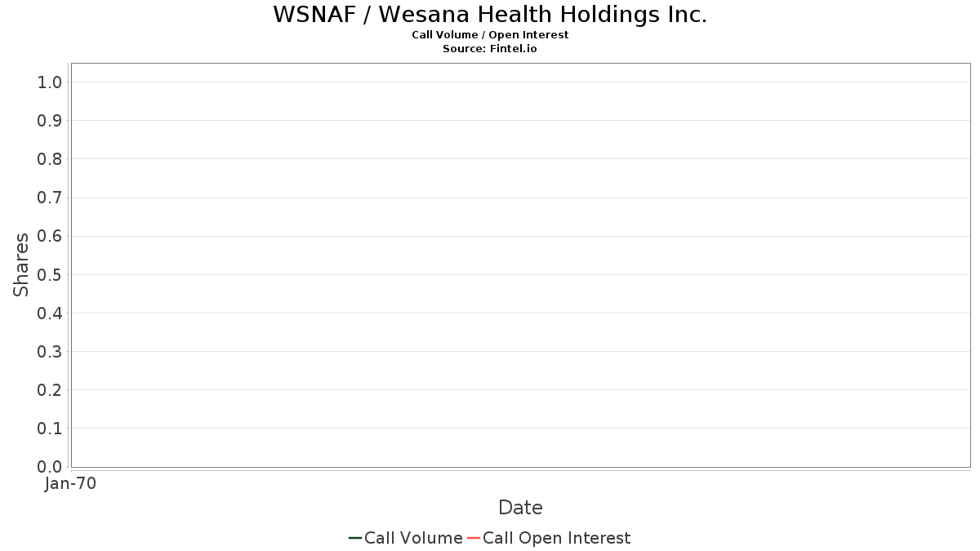The width and height of the screenshot is (980, 551).
Task: Click the 0.8 y-axis tick label
Action: 50,159
